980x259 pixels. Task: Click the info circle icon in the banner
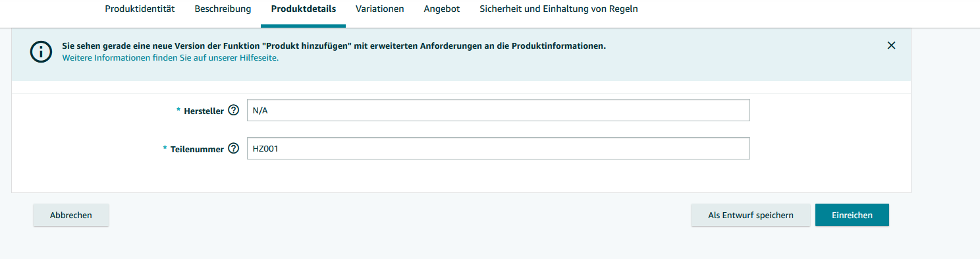[41, 51]
